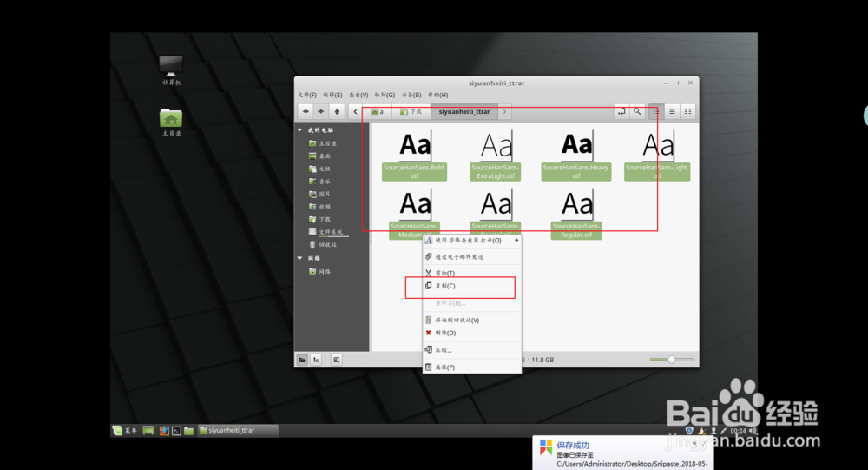Adjust the icon zoom slider
Screen dimensions: 868x470
(672, 360)
